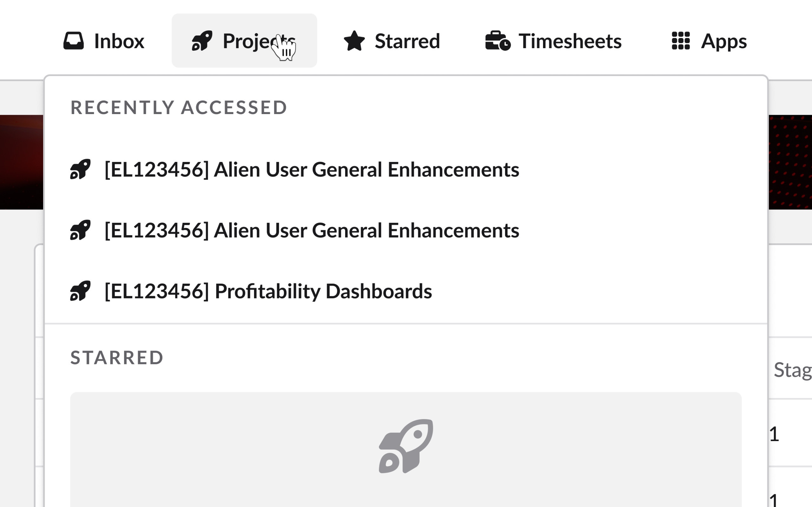The width and height of the screenshot is (812, 507).
Task: Collapse the Projects dropdown via its label
Action: click(259, 41)
